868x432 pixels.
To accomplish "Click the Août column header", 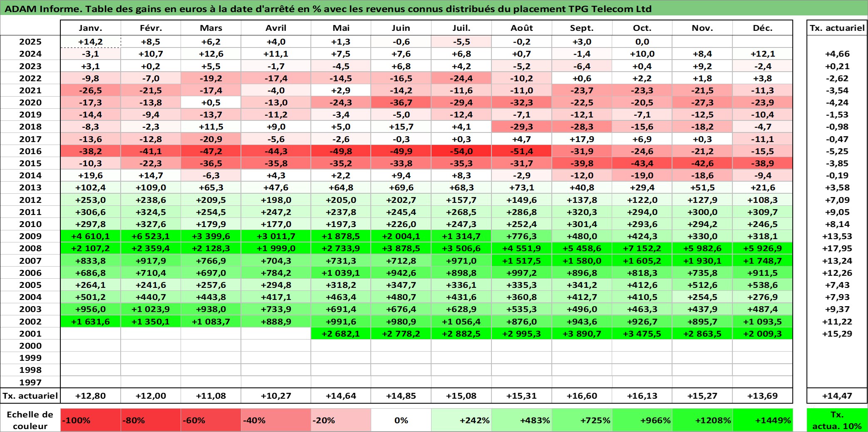I will 522,28.
